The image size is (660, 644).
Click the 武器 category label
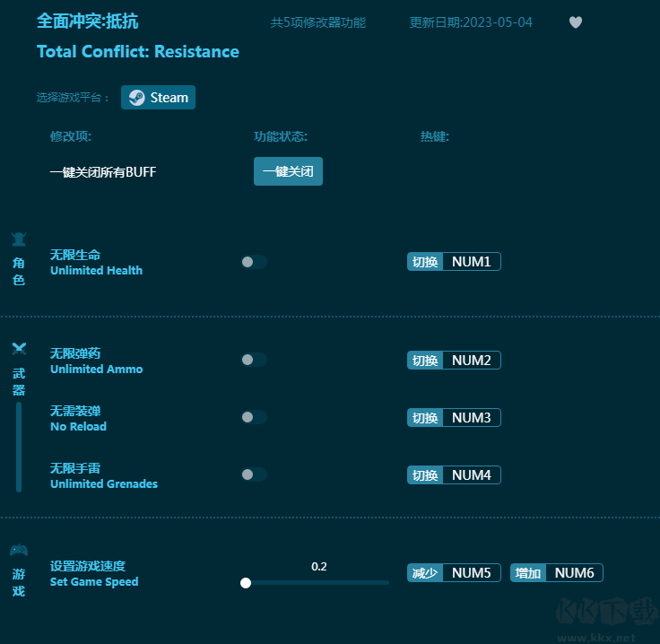(x=19, y=382)
